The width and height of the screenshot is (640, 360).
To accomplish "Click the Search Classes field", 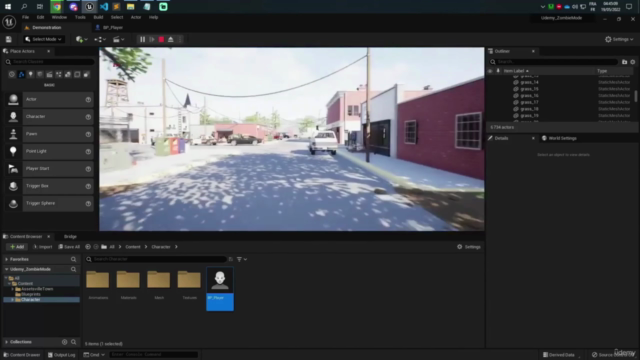I will tap(50, 62).
